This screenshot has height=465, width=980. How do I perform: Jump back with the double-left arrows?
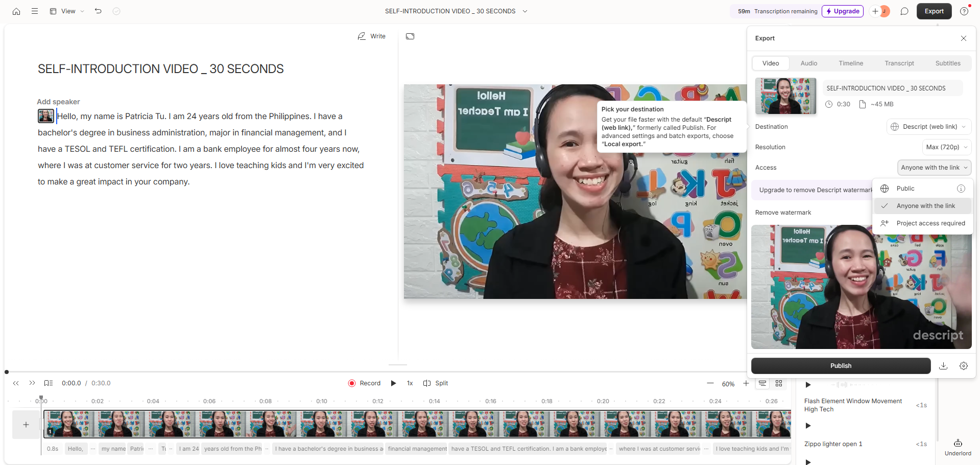coord(16,383)
